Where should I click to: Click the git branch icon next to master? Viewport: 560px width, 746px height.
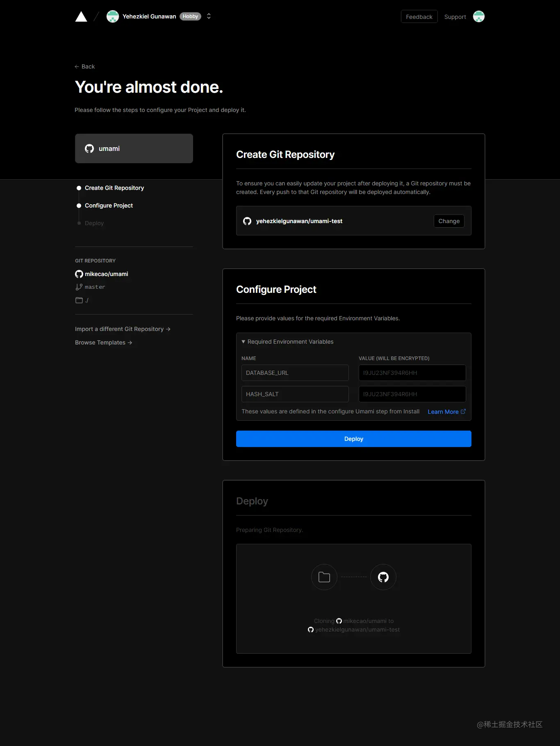[79, 287]
